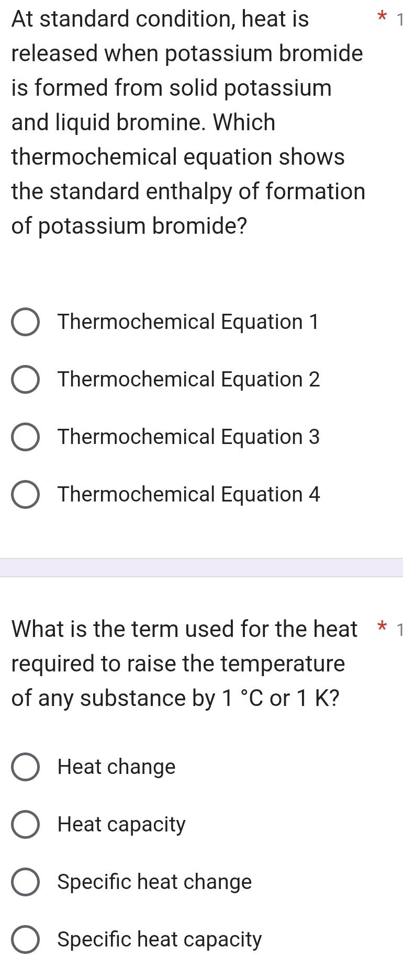This screenshot has height=980, width=403.
Task: Click the 'Heat capacity' option label text
Action: (x=121, y=825)
